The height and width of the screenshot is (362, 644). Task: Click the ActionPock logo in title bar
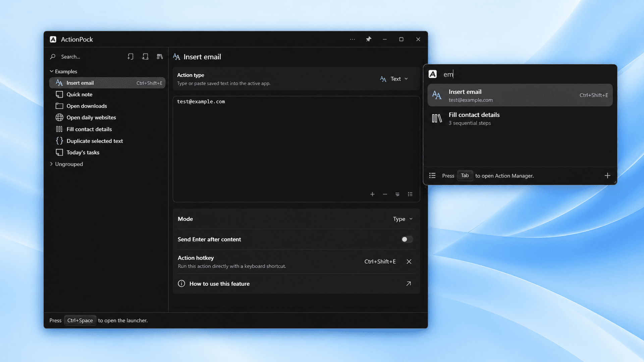click(53, 39)
